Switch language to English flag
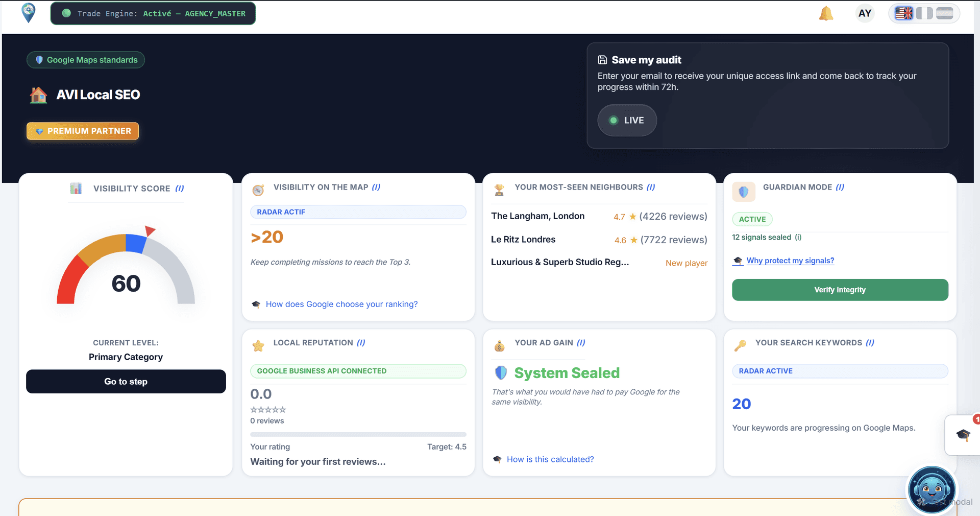Screen dimensions: 980x516 click(x=903, y=13)
